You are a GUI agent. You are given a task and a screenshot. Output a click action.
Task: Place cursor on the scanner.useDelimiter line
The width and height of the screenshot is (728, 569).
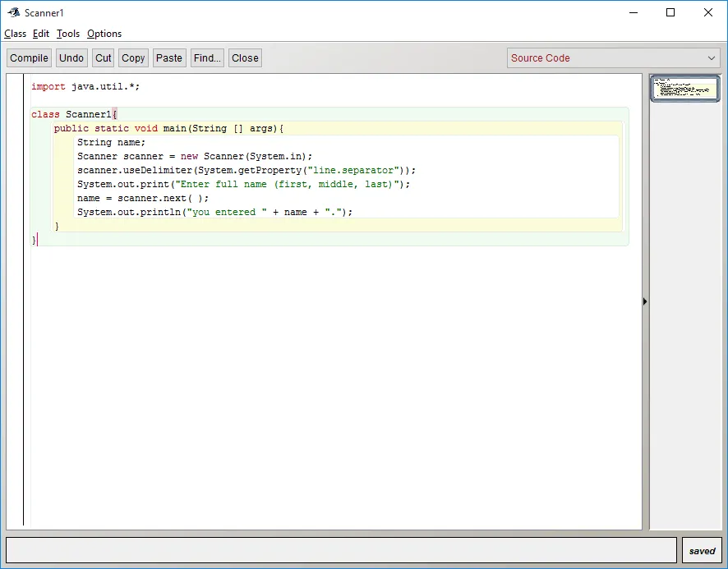tap(247, 170)
